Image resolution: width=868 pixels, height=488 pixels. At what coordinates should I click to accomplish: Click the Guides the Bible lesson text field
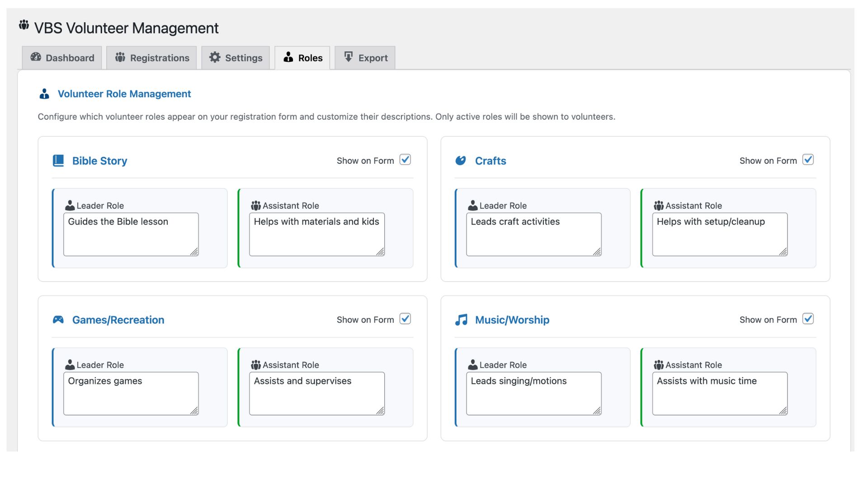coord(131,234)
